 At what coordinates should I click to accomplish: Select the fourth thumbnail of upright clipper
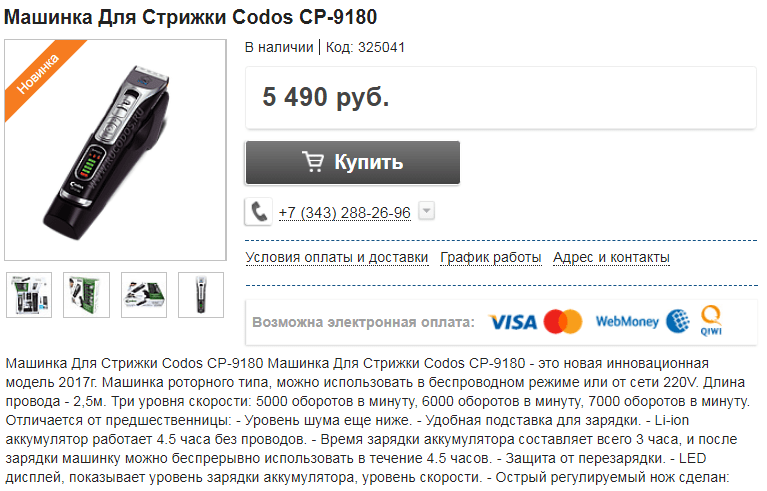tap(201, 295)
